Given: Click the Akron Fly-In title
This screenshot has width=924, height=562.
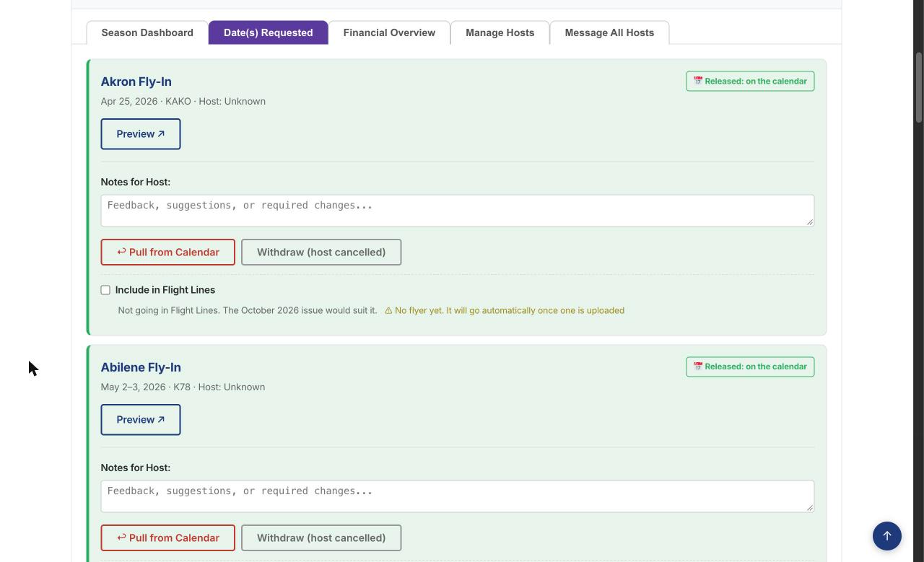Looking at the screenshot, I should point(136,82).
